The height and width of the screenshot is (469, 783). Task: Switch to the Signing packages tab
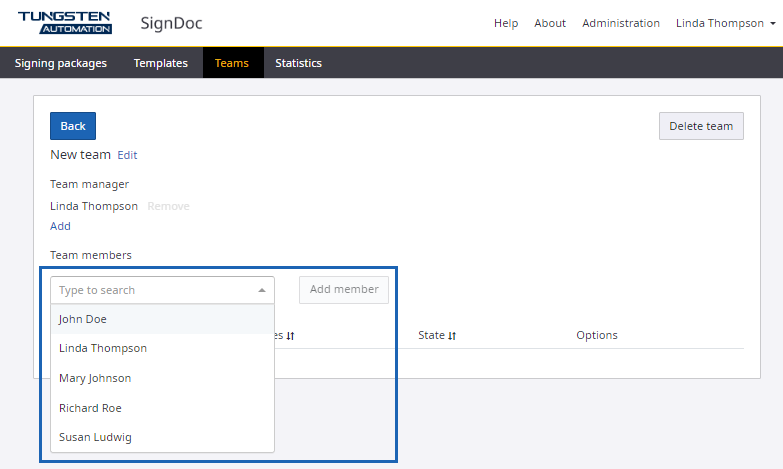61,63
